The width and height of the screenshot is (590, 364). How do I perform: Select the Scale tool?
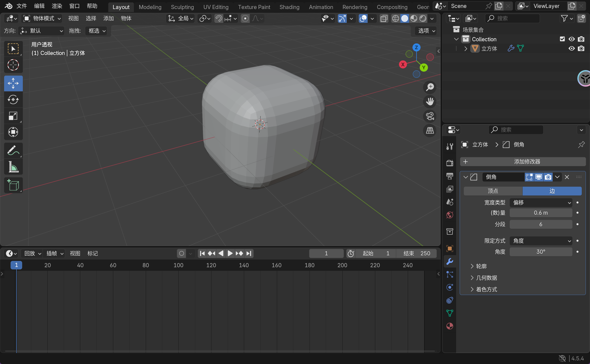[x=13, y=116]
